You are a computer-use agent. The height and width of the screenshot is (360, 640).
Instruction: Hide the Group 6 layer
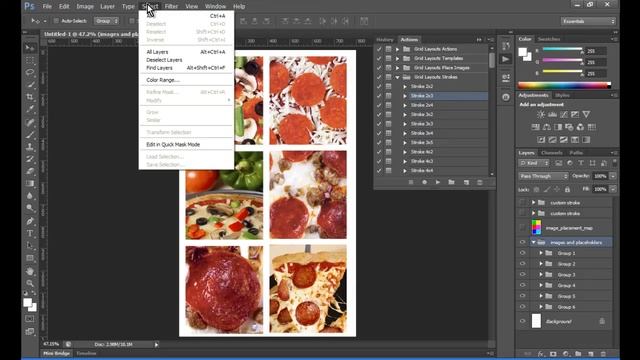click(522, 307)
